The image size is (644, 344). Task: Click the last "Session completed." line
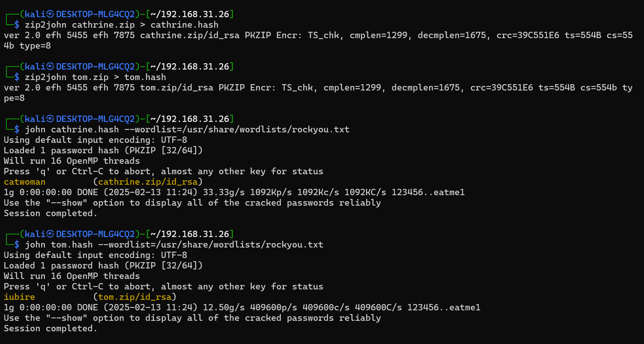click(51, 328)
